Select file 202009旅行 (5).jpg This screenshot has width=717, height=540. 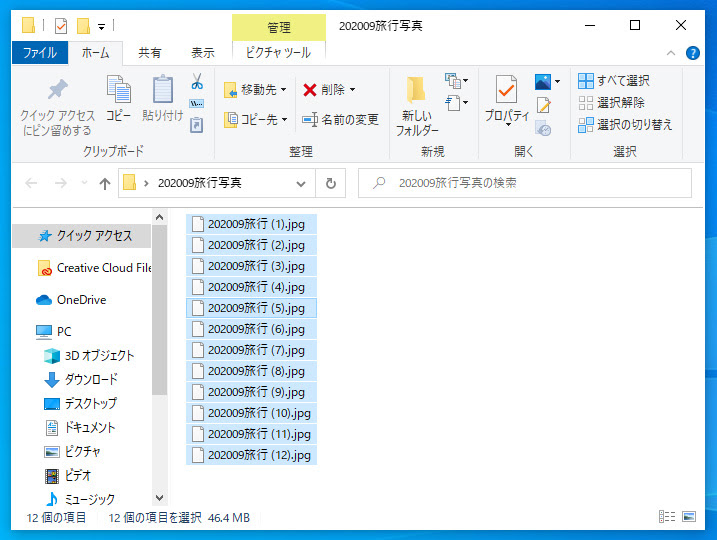[x=251, y=309]
